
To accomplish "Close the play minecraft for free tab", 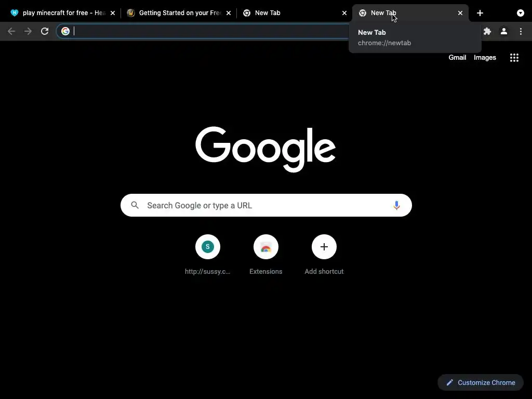I will click(113, 13).
